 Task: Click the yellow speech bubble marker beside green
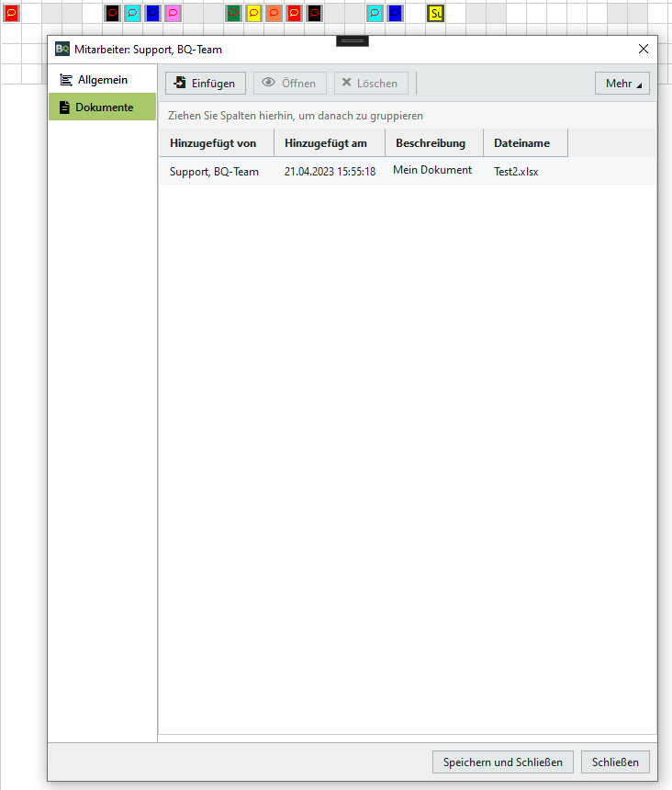coord(253,13)
